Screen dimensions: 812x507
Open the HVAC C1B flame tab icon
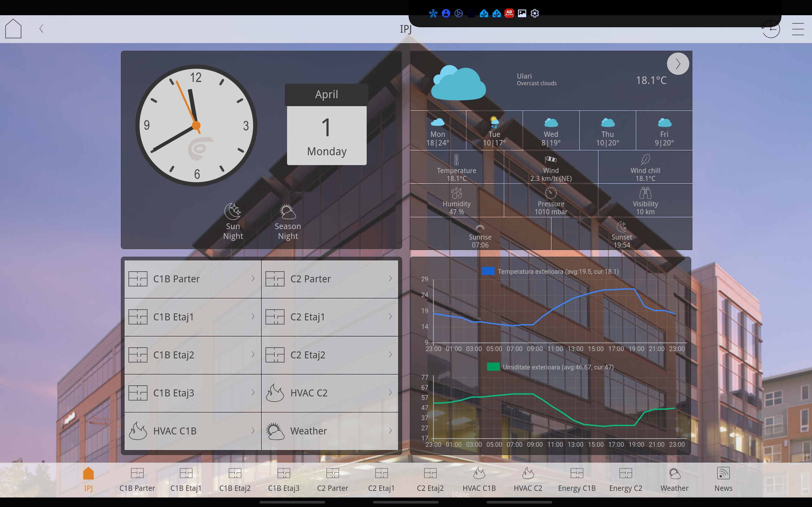click(x=479, y=473)
